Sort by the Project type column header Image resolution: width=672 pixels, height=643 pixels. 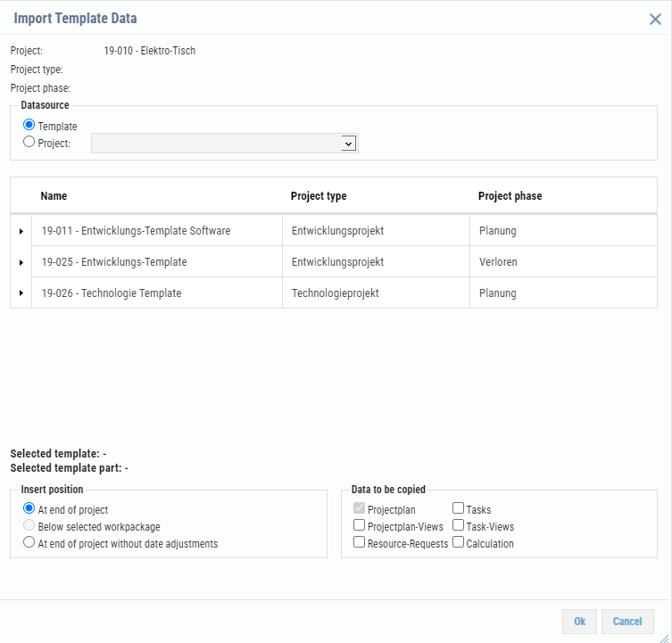pos(319,196)
